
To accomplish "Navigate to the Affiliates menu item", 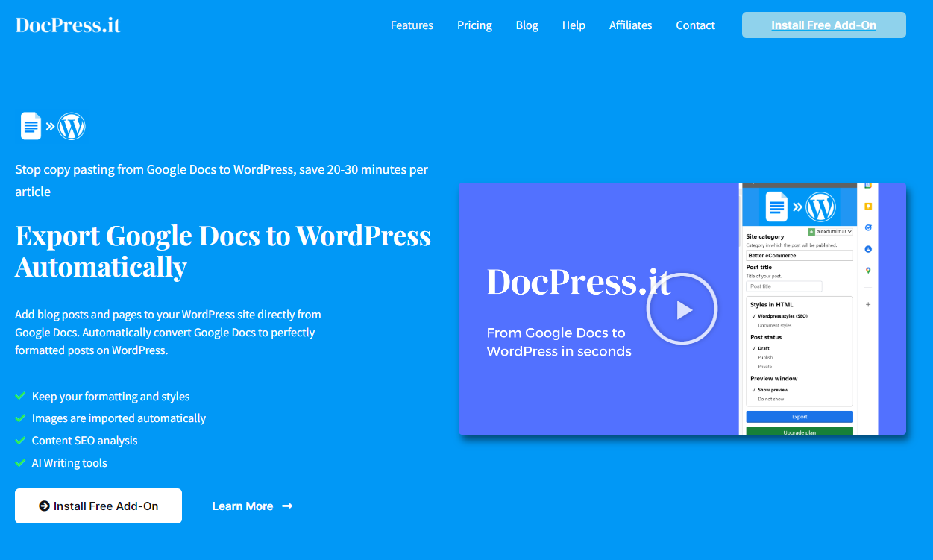I will point(630,25).
